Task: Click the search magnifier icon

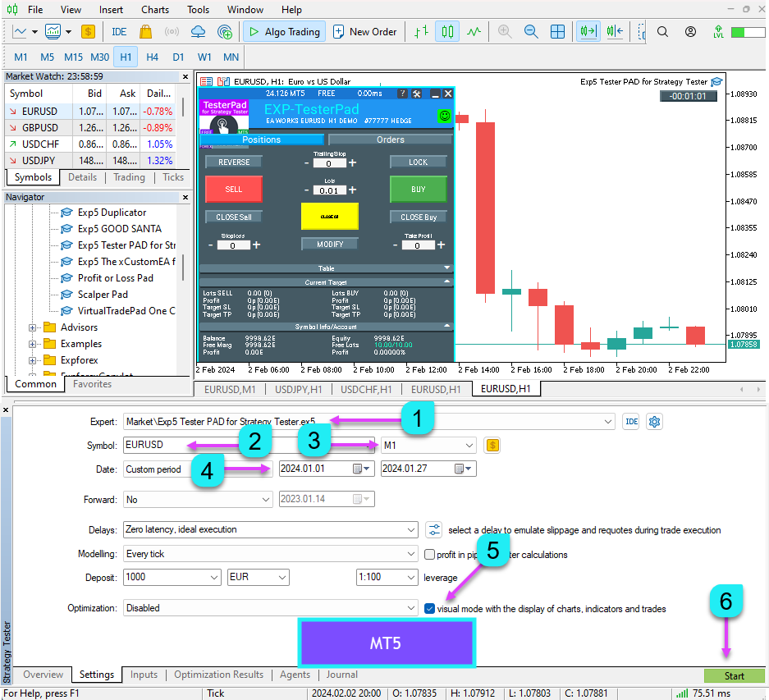Action: coord(661,32)
